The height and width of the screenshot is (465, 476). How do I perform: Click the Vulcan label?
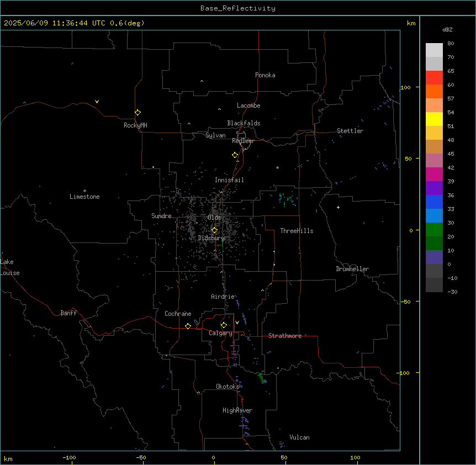click(299, 437)
